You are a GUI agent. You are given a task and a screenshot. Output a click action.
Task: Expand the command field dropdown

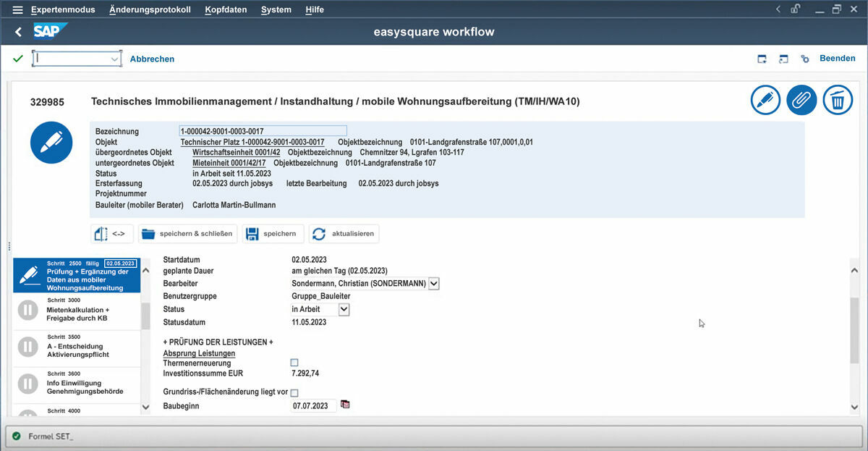coord(114,59)
